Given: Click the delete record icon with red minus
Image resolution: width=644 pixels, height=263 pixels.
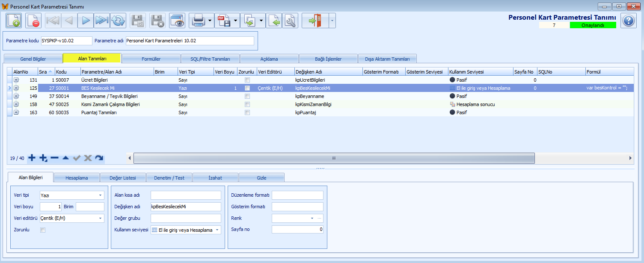Looking at the screenshot, I should click(x=33, y=21).
